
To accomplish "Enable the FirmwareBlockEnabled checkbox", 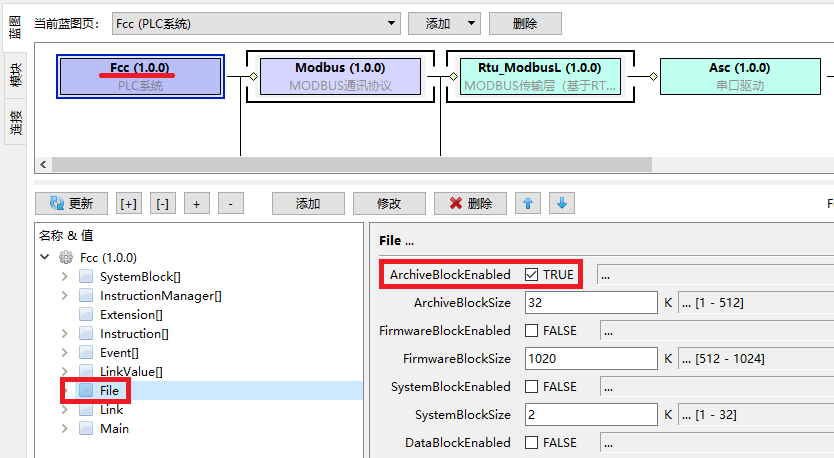I will pyautogui.click(x=532, y=331).
